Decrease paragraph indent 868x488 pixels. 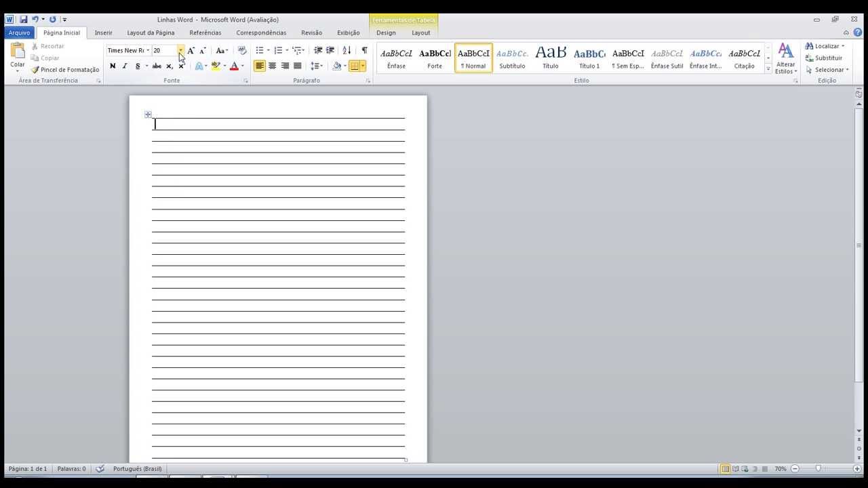click(318, 50)
